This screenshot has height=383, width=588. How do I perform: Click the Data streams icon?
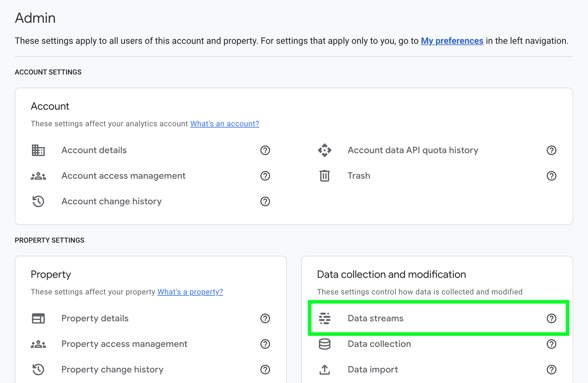(325, 318)
